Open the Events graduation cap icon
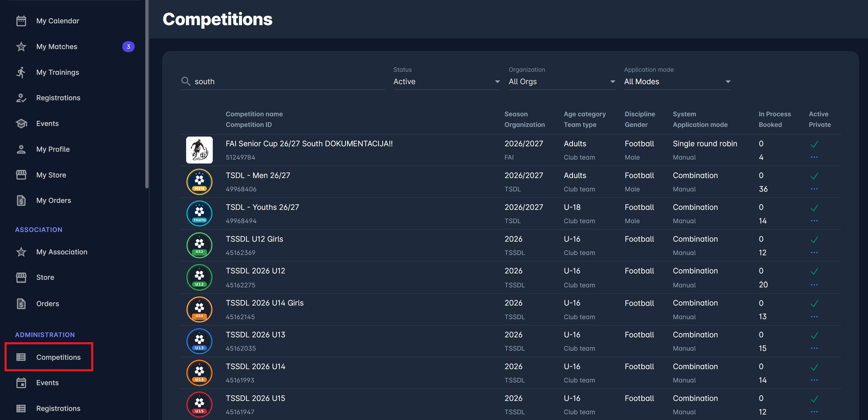 [21, 123]
